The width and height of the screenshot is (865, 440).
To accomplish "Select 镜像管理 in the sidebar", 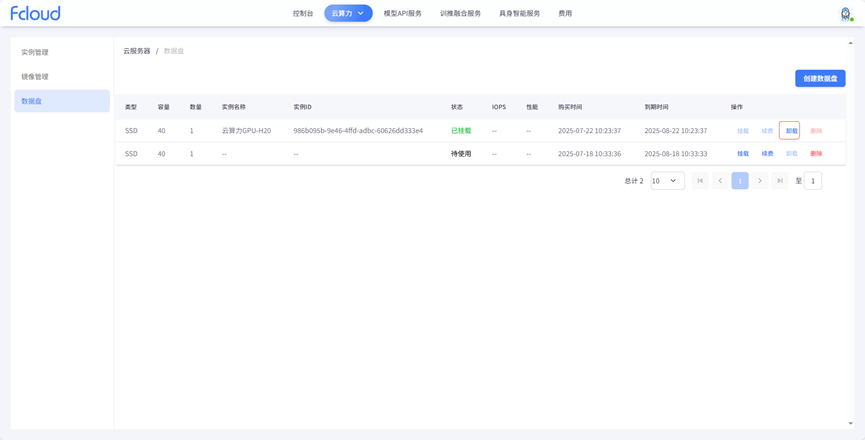I will (35, 77).
